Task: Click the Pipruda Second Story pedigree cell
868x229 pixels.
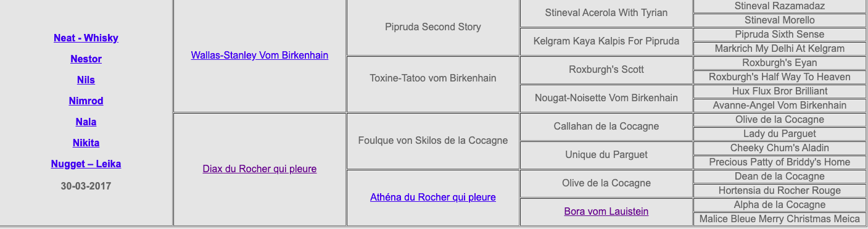Action: coord(433,27)
